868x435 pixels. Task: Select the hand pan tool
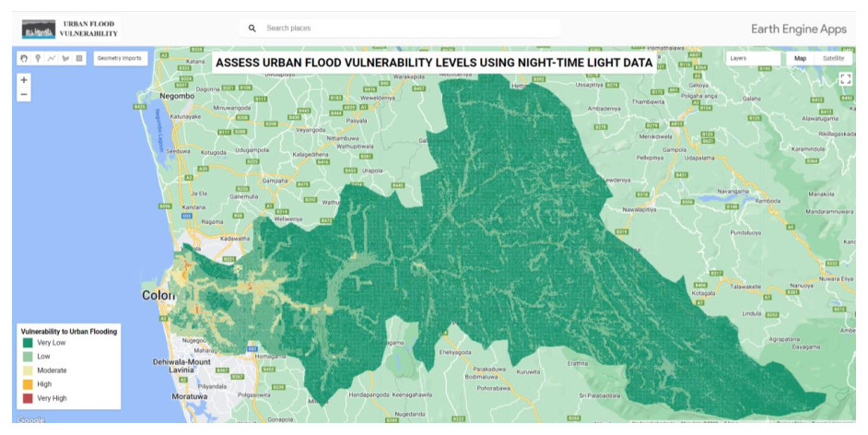pyautogui.click(x=25, y=58)
